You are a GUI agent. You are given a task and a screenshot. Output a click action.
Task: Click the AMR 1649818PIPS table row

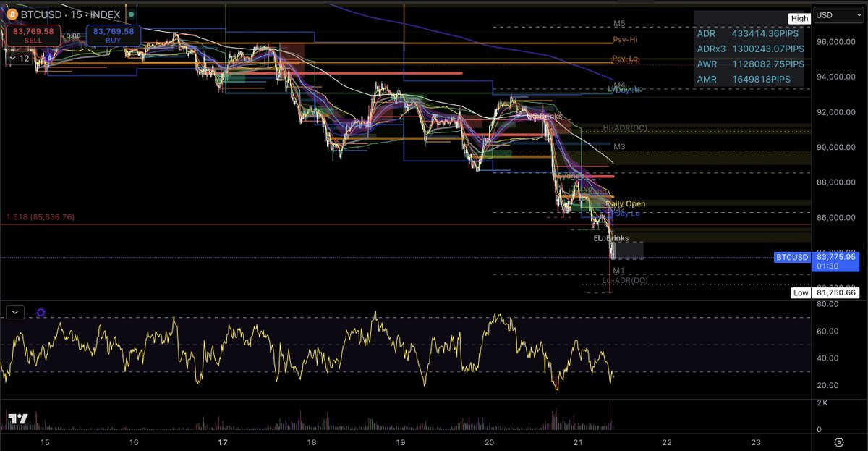(x=749, y=79)
